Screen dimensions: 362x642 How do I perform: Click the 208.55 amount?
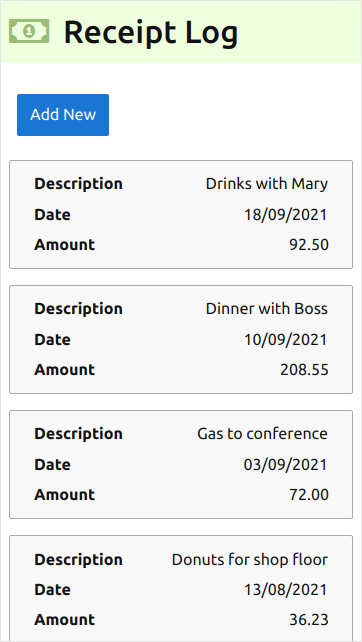(304, 370)
